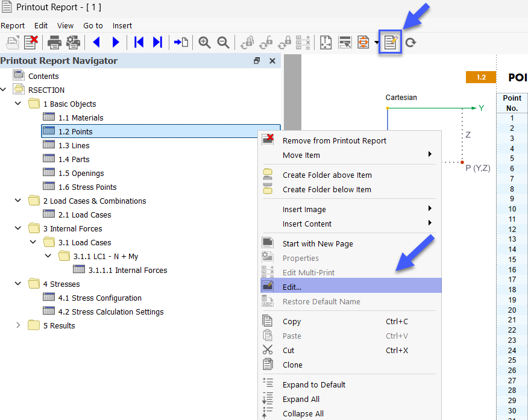Go to previous page with left arrow
This screenshot has width=528, height=420.
click(x=96, y=42)
